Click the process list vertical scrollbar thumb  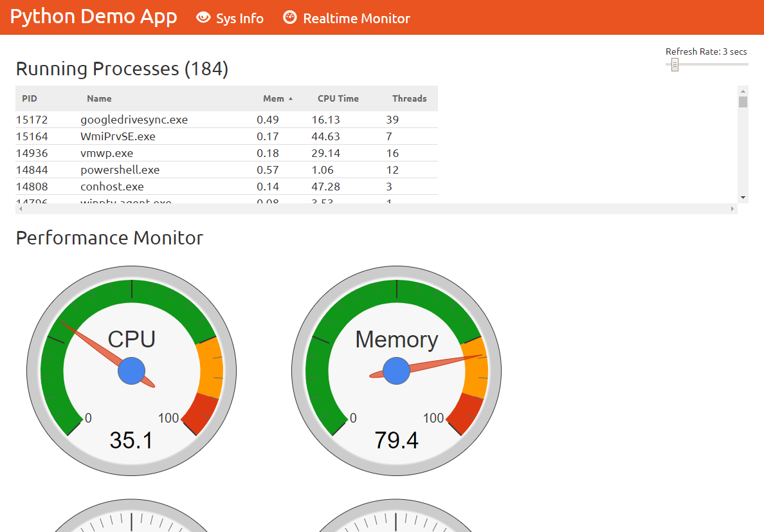[743, 102]
